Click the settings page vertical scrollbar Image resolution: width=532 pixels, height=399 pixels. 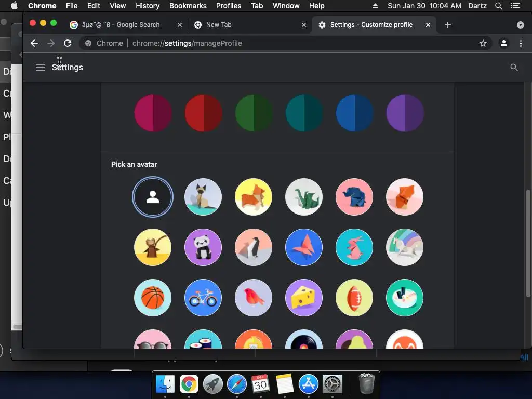pyautogui.click(x=528, y=243)
